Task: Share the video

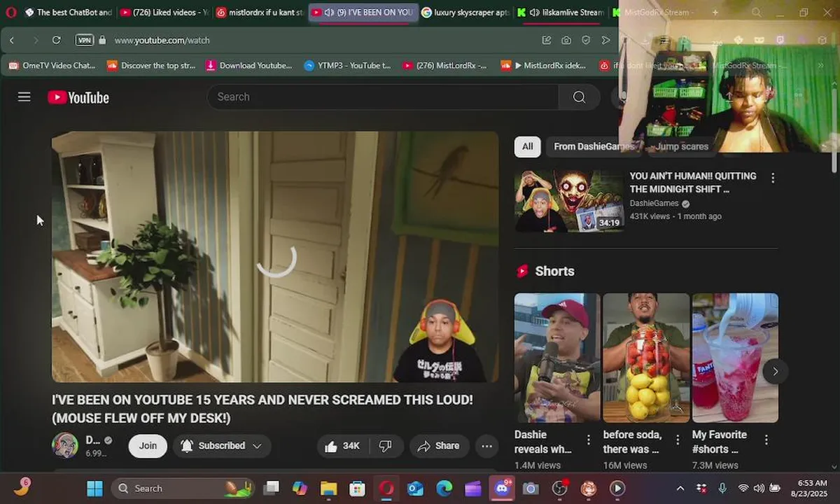Action: (x=438, y=446)
